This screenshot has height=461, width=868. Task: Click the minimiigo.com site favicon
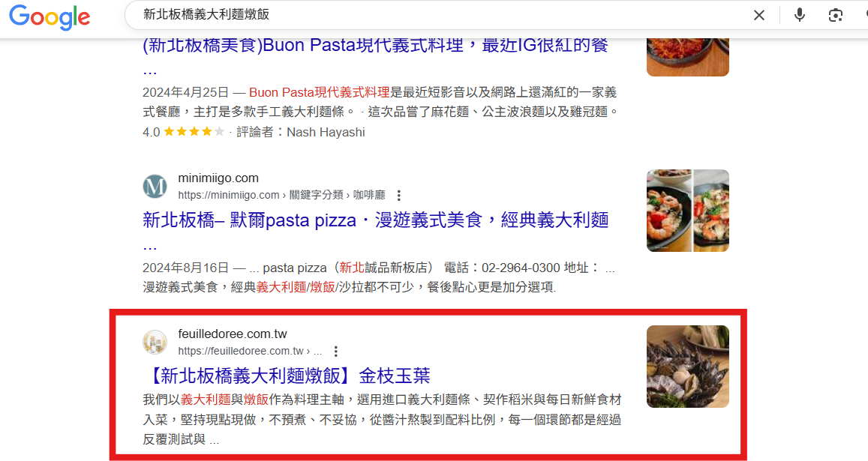155,187
